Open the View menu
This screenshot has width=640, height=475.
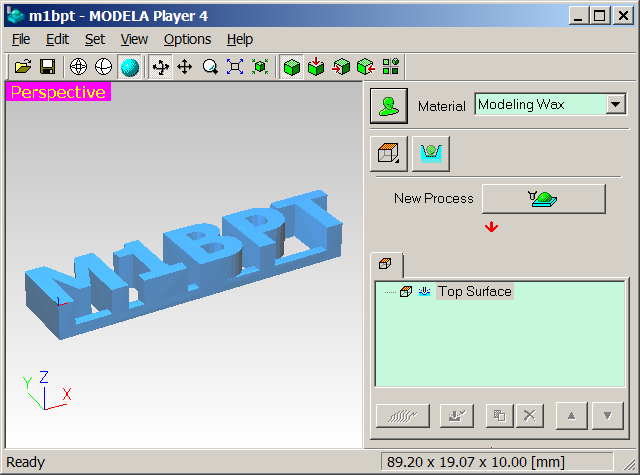pos(134,39)
